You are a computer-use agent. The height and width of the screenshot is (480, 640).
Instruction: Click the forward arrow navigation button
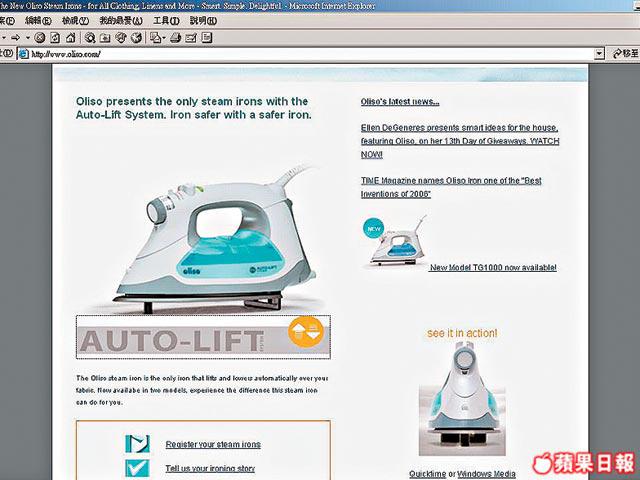pyautogui.click(x=15, y=37)
